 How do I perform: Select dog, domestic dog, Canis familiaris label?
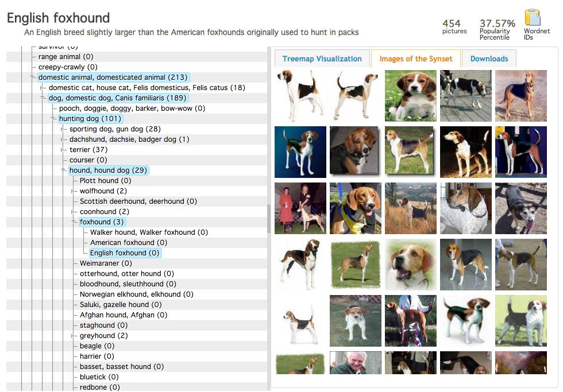tap(117, 98)
